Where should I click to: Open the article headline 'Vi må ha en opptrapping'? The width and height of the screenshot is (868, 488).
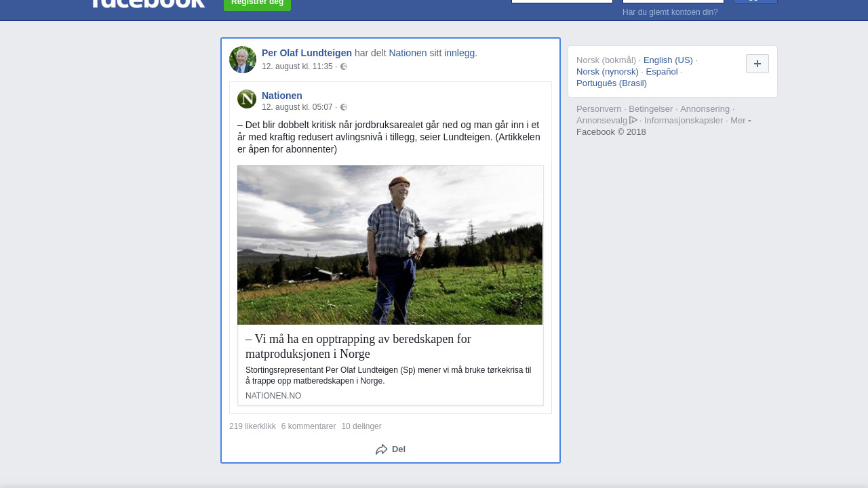pyautogui.click(x=358, y=346)
